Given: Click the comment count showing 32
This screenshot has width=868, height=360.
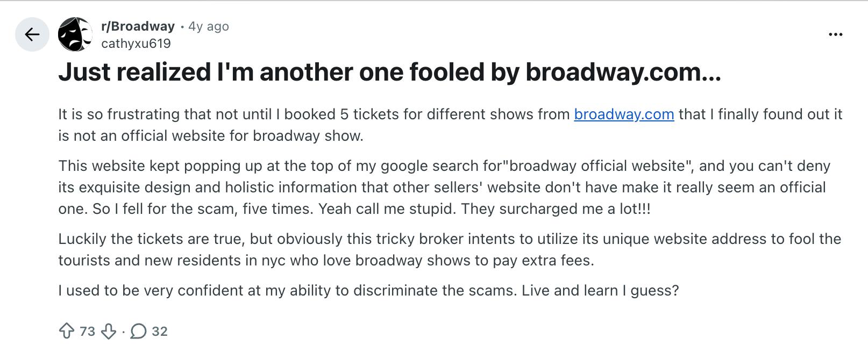Looking at the screenshot, I should pyautogui.click(x=160, y=331).
